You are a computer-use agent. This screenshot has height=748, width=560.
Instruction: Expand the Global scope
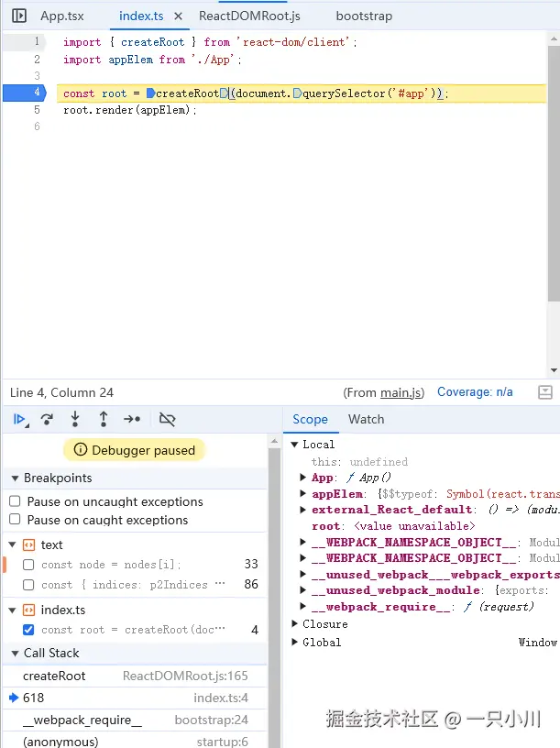[294, 642]
